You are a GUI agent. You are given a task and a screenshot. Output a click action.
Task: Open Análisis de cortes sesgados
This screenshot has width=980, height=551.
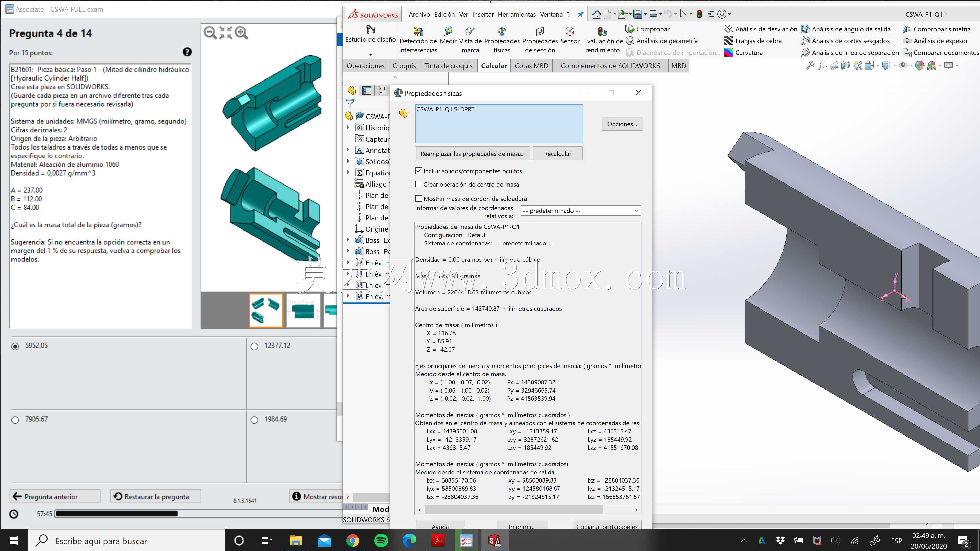[845, 41]
